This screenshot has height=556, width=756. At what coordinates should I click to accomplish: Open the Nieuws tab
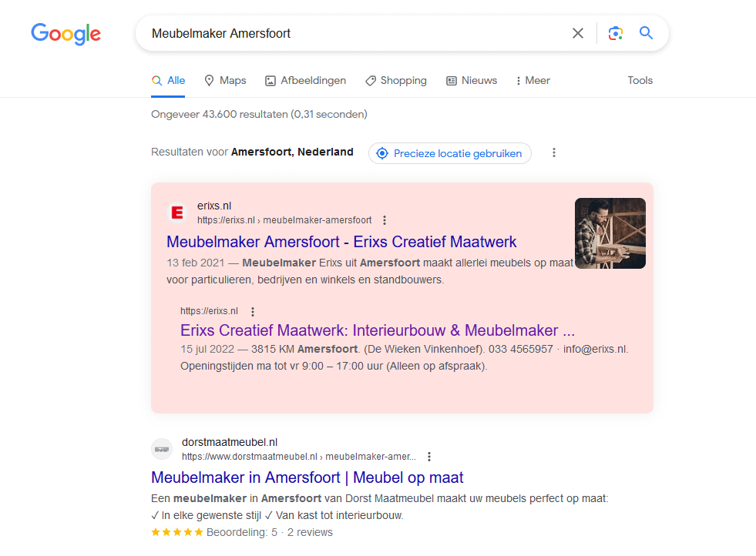point(472,80)
